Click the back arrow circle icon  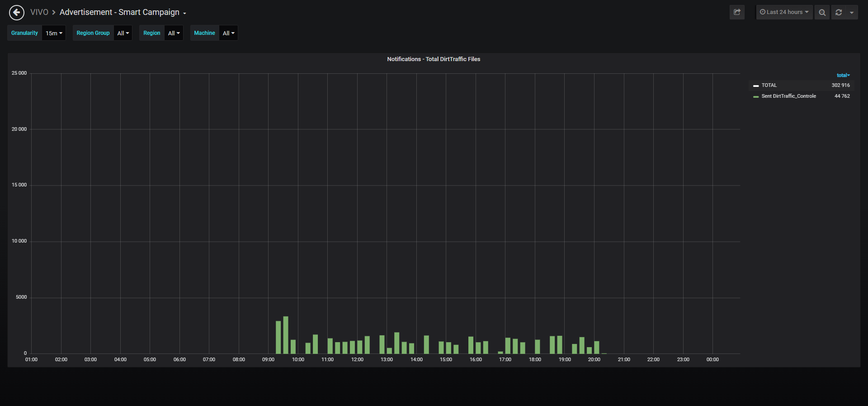tap(17, 13)
